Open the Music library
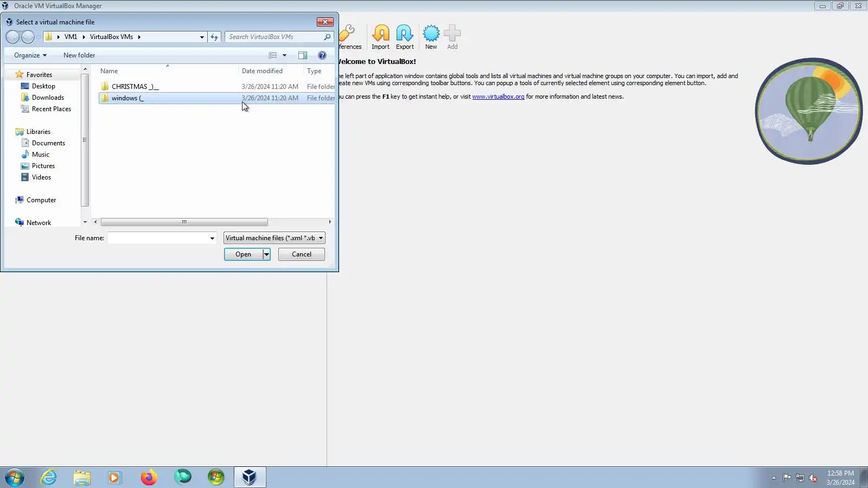 coord(40,155)
